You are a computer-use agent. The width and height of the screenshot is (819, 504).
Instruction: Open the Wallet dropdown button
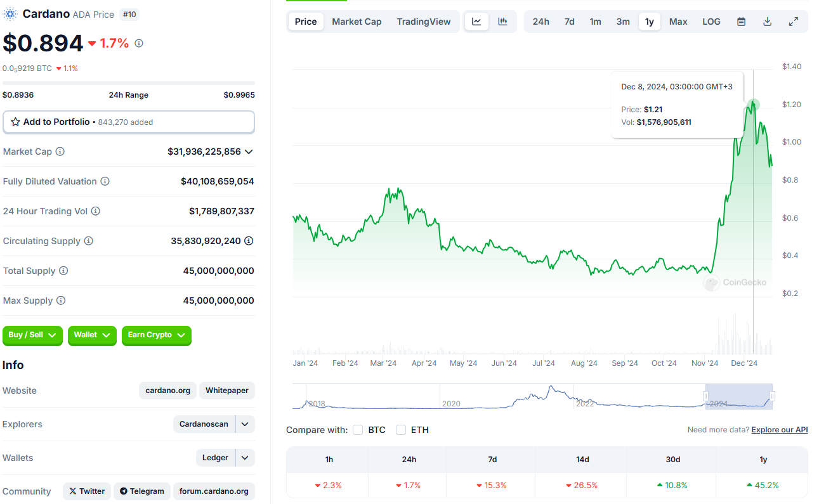coord(92,335)
